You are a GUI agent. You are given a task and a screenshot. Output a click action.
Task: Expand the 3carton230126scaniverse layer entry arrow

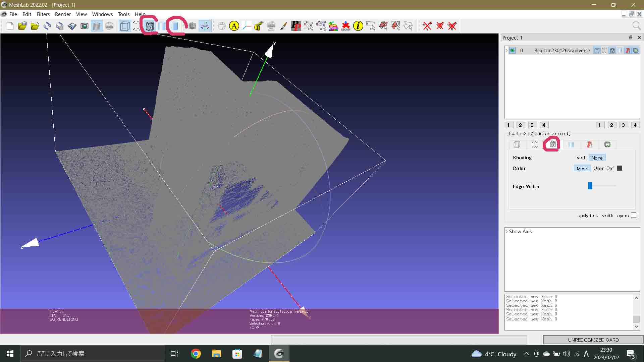[506, 50]
